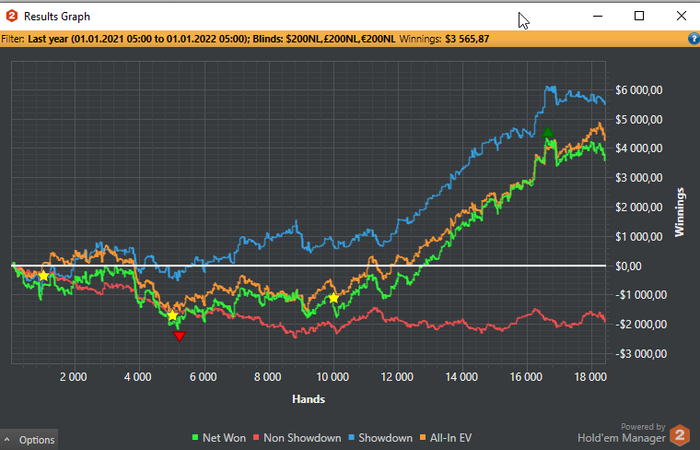Click the $0,00 axis label
The image size is (700, 450).
point(629,266)
